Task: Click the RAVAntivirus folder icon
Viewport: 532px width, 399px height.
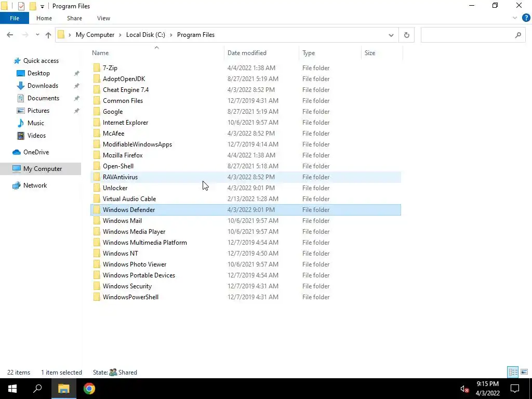Action: point(97,177)
